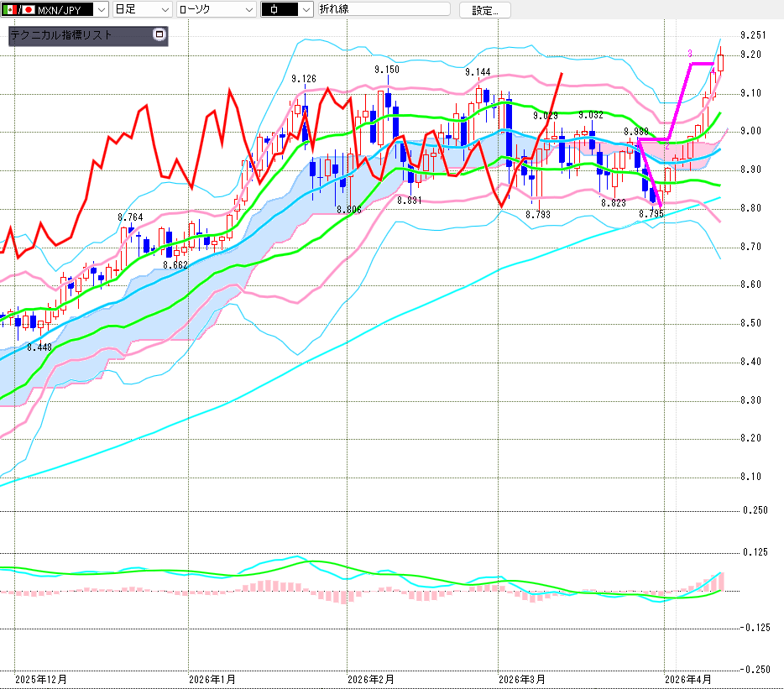Click the latest candlestick near 9.20

click(x=721, y=61)
